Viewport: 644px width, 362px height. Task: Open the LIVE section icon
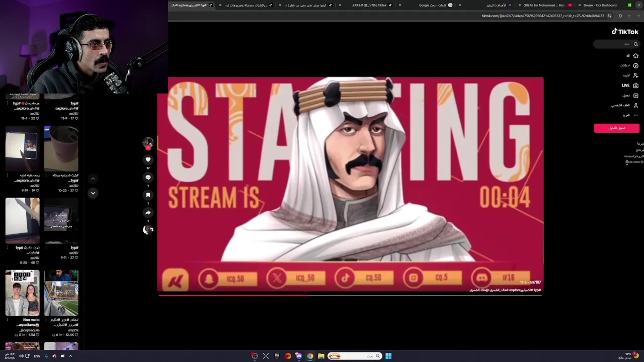pos(635,85)
